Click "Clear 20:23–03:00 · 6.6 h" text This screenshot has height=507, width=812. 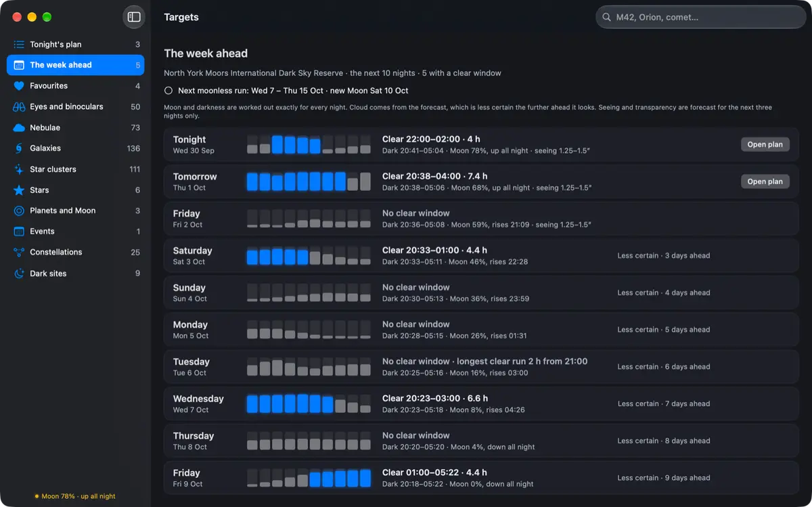435,399
